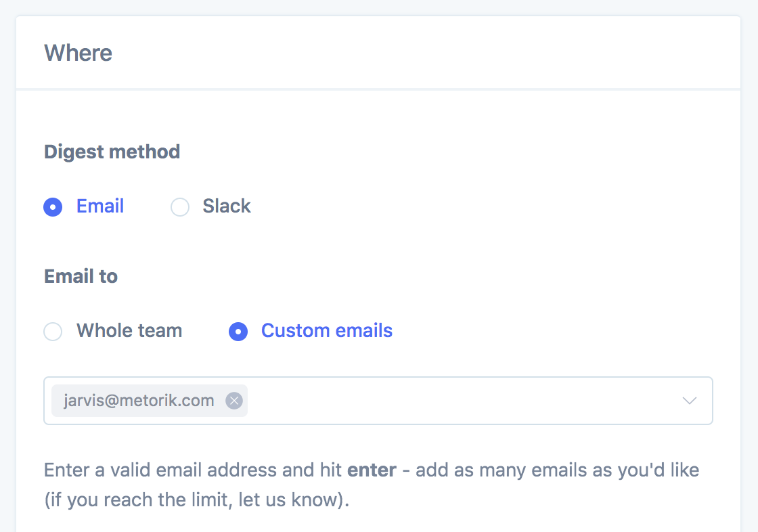Viewport: 758px width, 532px height.
Task: Click the Custom emails label text
Action: coord(327,330)
